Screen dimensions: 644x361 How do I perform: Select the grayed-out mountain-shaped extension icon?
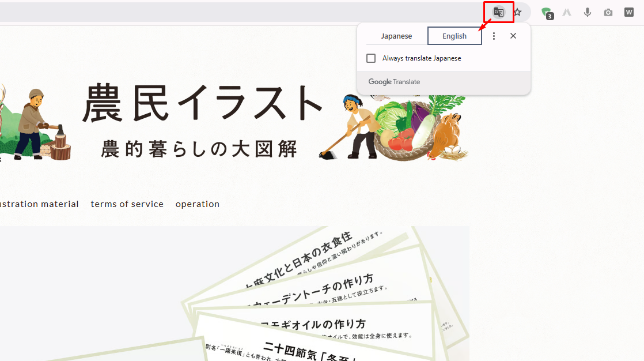coord(567,12)
